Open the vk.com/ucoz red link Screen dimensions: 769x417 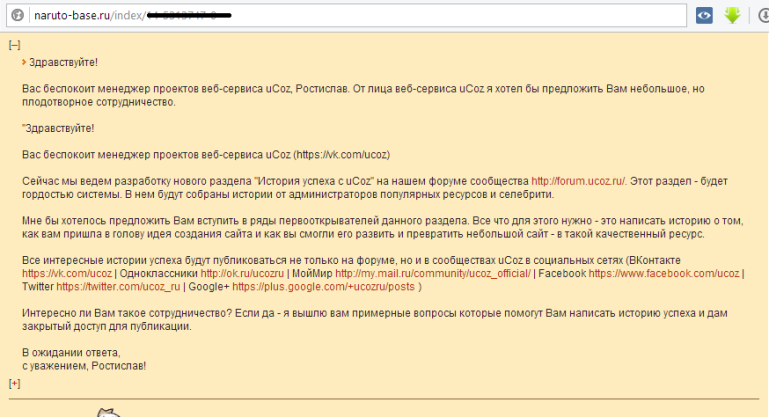(67, 273)
